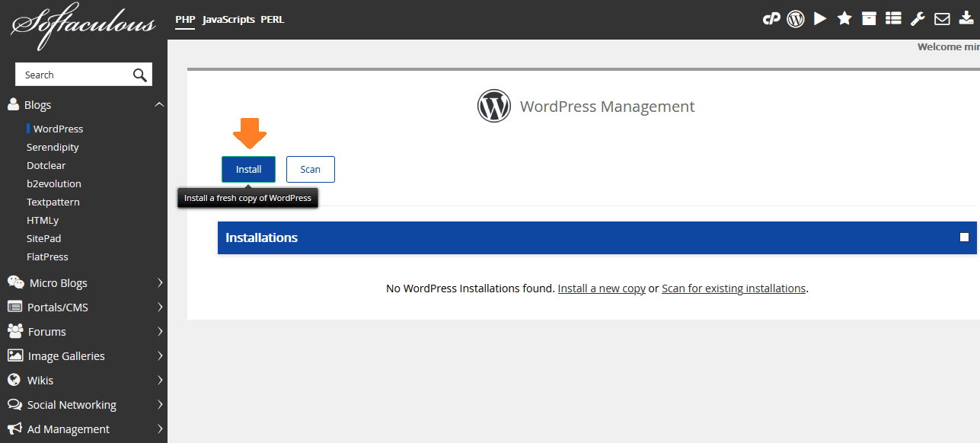Expand the Ad Management category chevron

point(160,429)
